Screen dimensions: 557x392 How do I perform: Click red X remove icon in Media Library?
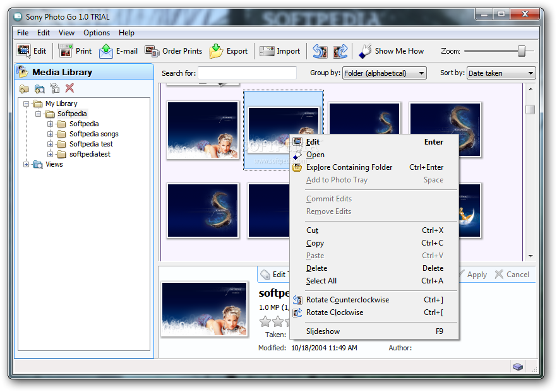[x=69, y=88]
